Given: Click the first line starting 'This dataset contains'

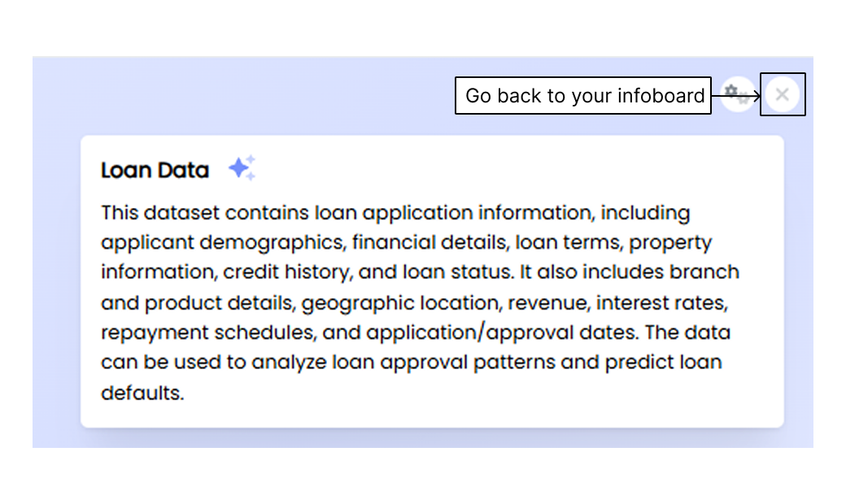Looking at the screenshot, I should pyautogui.click(x=395, y=213).
